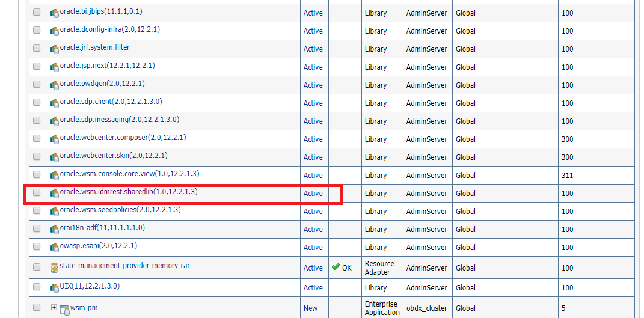Open oracle.webcenter.composer(2.0,12.2.1) link
Screen dimensions: 644x318
point(123,138)
